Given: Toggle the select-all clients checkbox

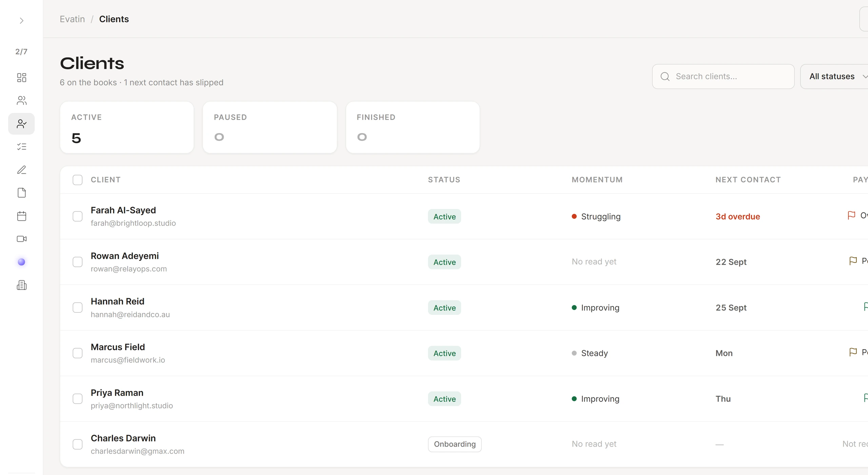Looking at the screenshot, I should (x=77, y=180).
